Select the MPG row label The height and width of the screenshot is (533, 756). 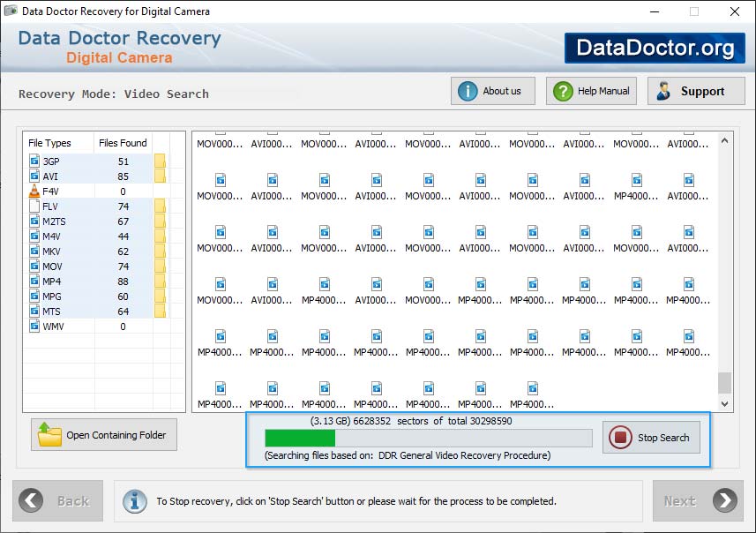tap(52, 297)
